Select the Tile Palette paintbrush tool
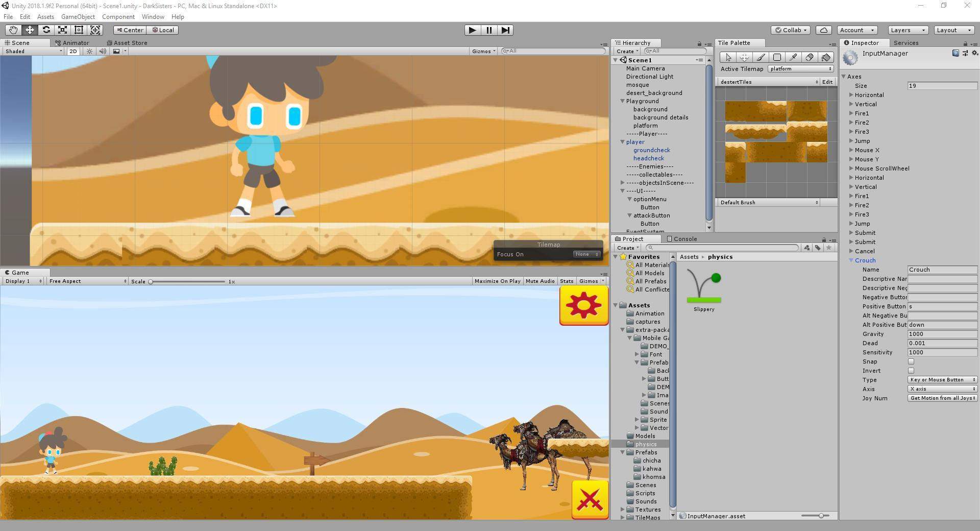The image size is (980, 531). [x=761, y=57]
